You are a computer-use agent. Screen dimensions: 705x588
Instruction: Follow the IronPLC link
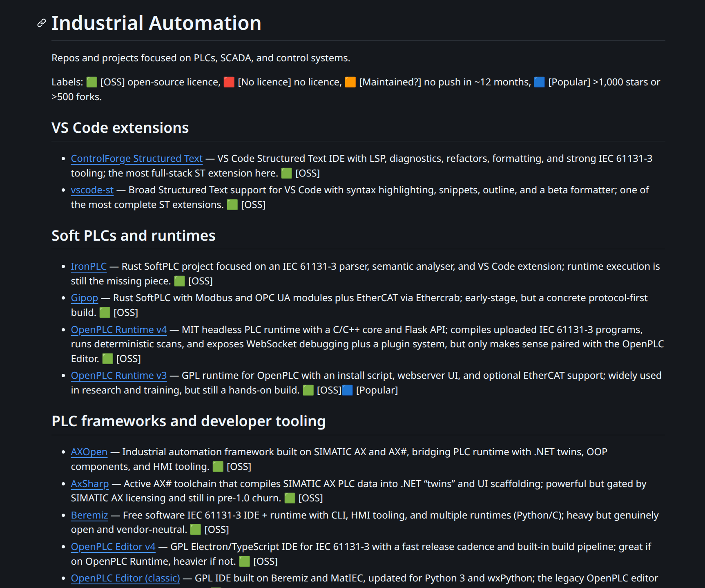click(x=89, y=266)
